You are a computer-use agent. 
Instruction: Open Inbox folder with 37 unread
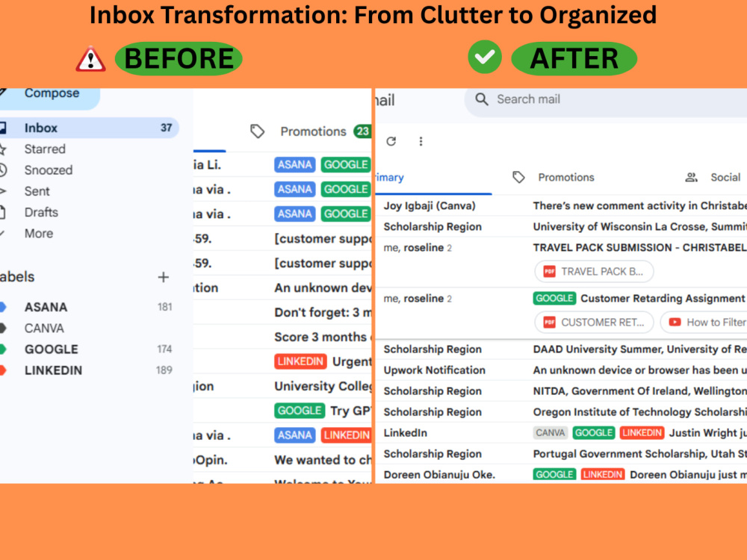click(89, 128)
